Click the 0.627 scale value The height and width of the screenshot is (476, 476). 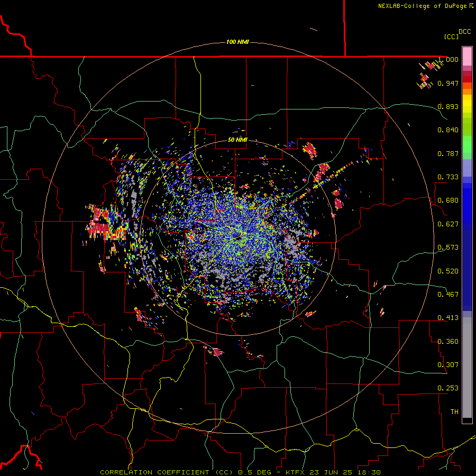point(448,224)
